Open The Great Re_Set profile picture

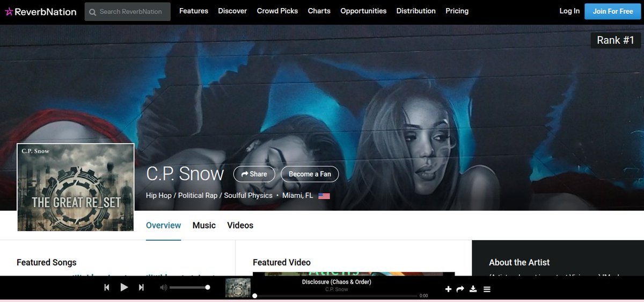coord(76,188)
